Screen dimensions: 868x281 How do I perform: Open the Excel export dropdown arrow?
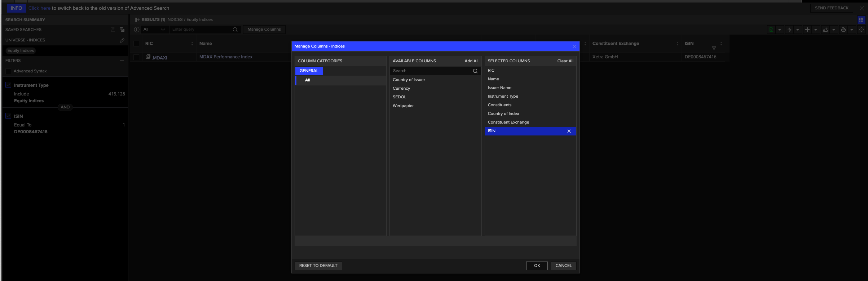point(780,30)
